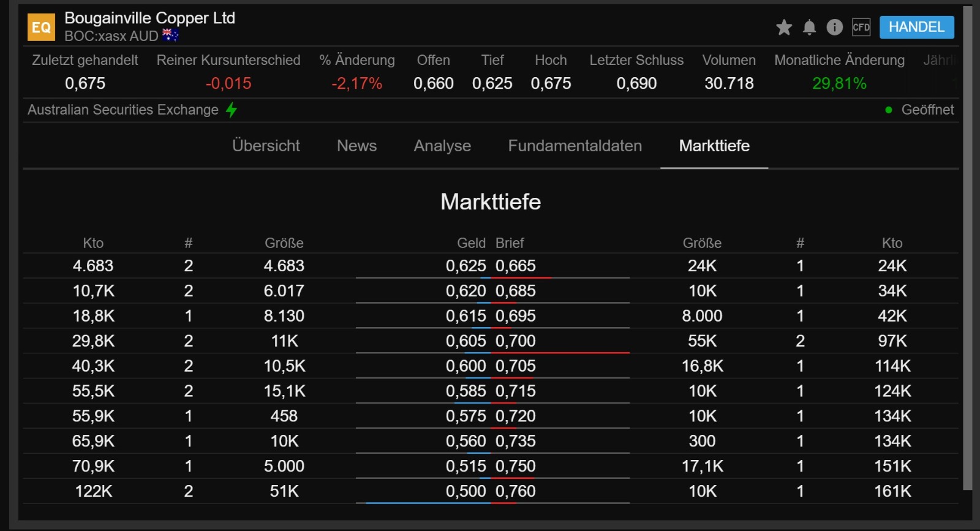Click the Australian Securities Exchange label
The height and width of the screenshot is (531, 980).
(x=123, y=110)
